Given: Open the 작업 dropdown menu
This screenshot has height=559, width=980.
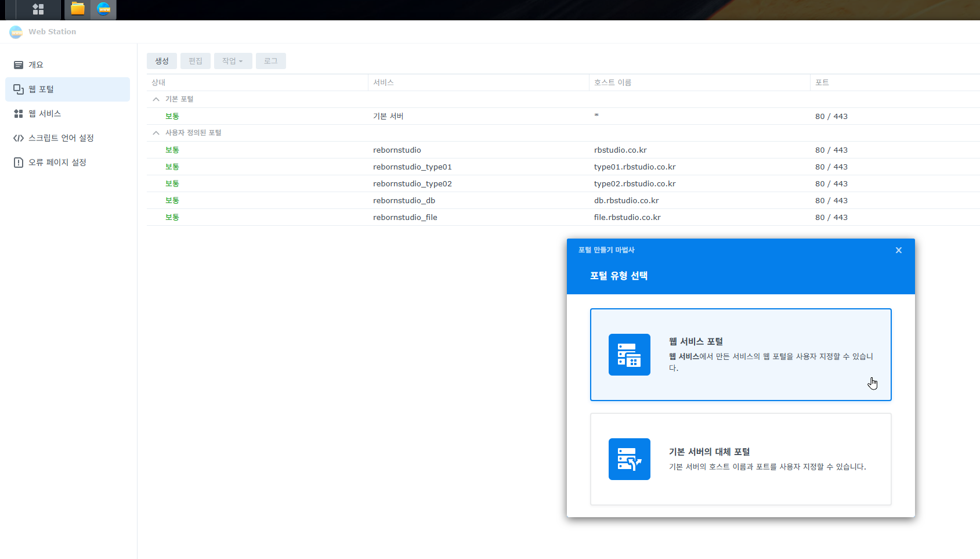Looking at the screenshot, I should pos(233,61).
